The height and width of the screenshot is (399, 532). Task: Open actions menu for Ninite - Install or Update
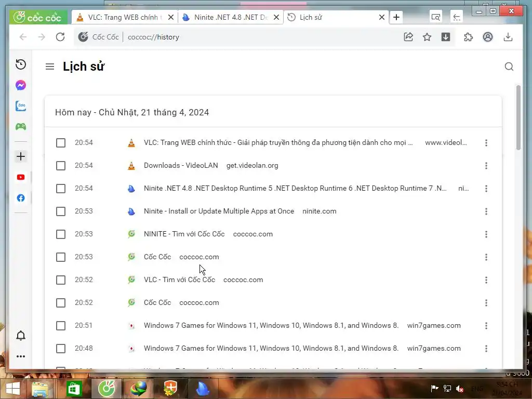[486, 211]
